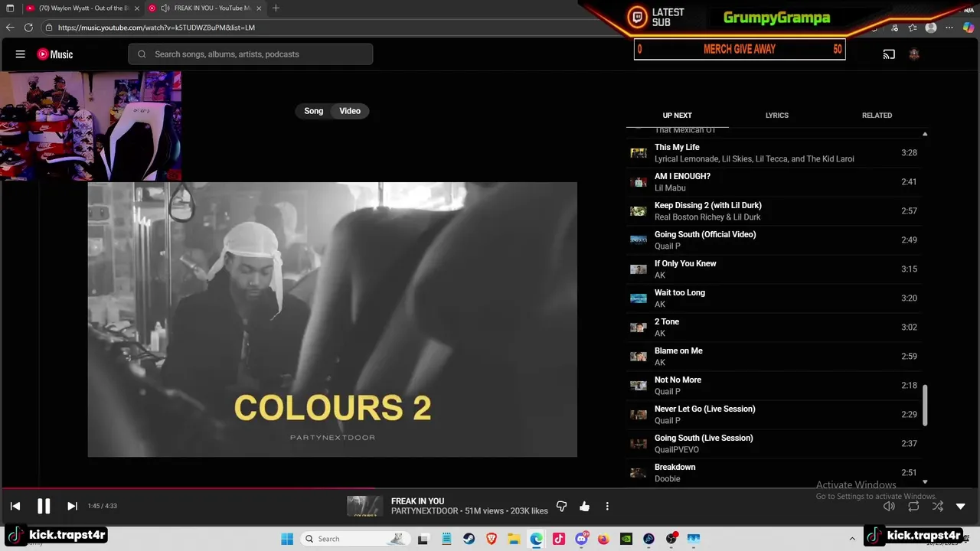Refresh the page
This screenshot has width=980, height=551.
point(28,28)
